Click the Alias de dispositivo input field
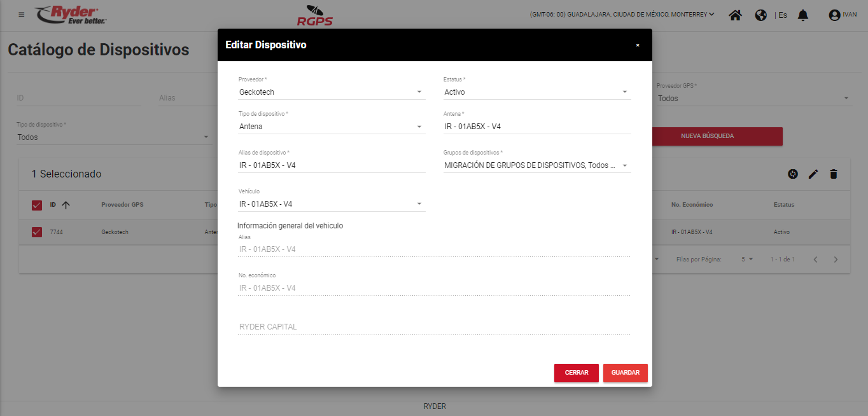The height and width of the screenshot is (416, 868). tap(331, 165)
